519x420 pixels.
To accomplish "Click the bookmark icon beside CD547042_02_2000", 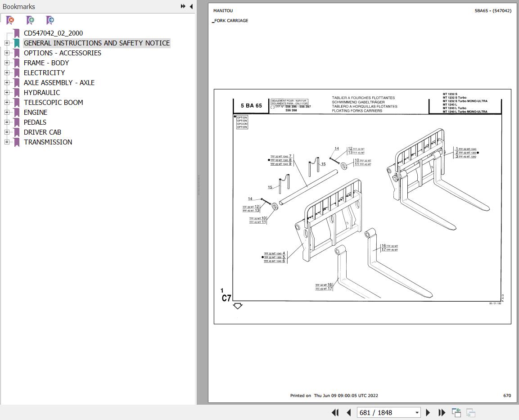I will coord(17,33).
